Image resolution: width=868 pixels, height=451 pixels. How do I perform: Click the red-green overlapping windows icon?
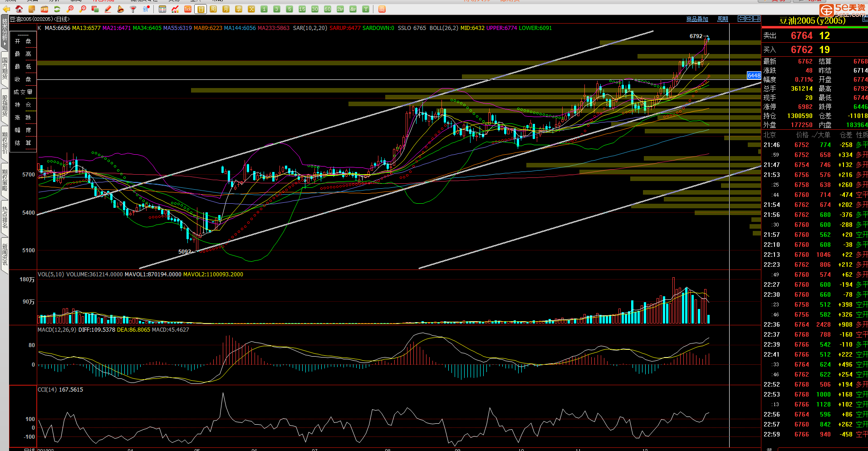pyautogui.click(x=95, y=9)
